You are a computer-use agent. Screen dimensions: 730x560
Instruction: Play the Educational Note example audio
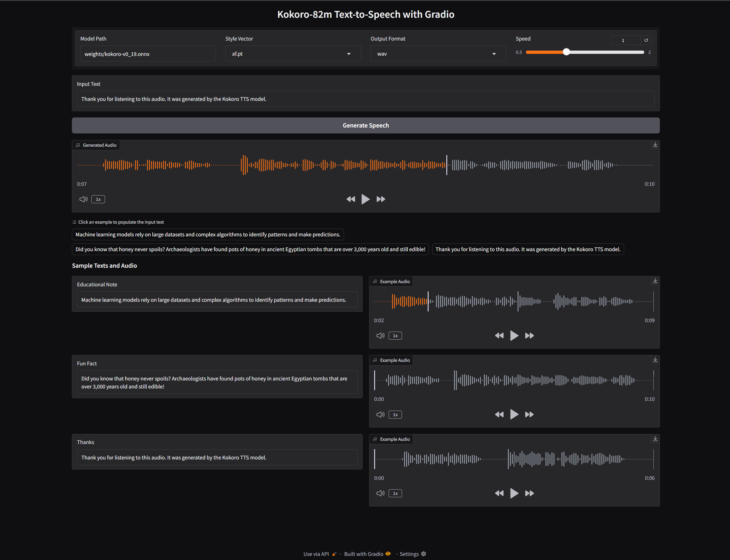click(514, 336)
